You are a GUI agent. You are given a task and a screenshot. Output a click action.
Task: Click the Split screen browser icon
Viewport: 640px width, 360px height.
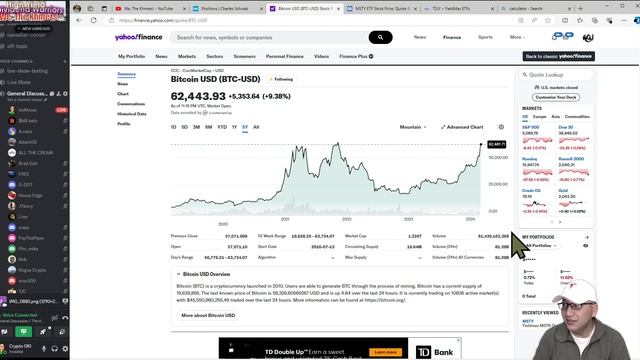point(565,20)
